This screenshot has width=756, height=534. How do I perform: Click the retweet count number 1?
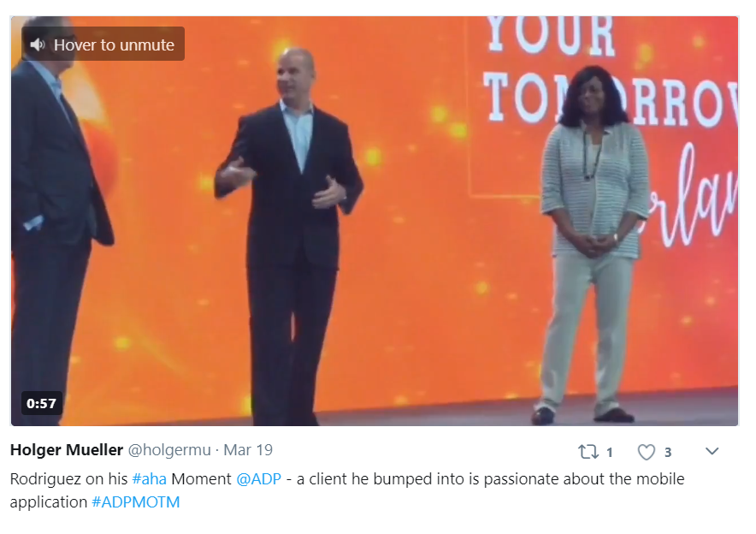pyautogui.click(x=610, y=453)
